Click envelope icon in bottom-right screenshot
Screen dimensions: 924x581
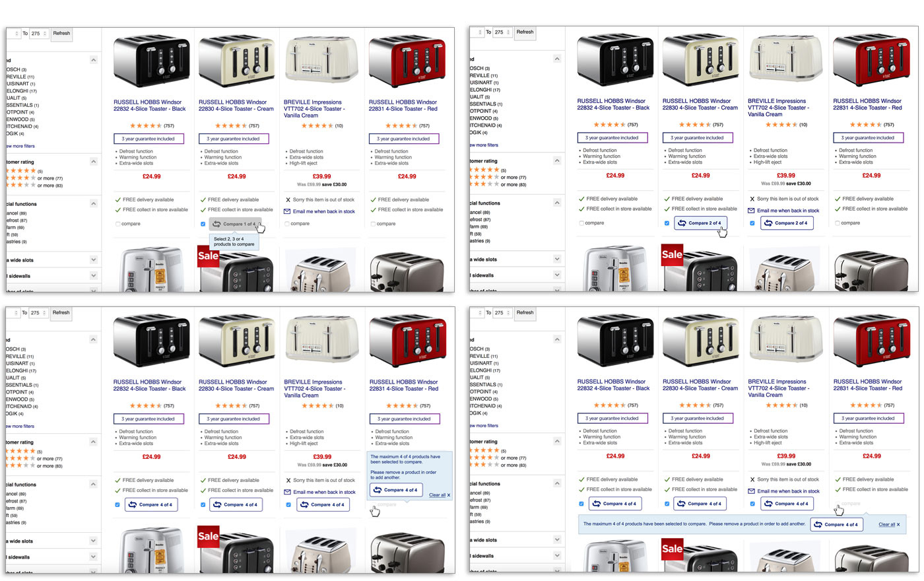pyautogui.click(x=751, y=491)
